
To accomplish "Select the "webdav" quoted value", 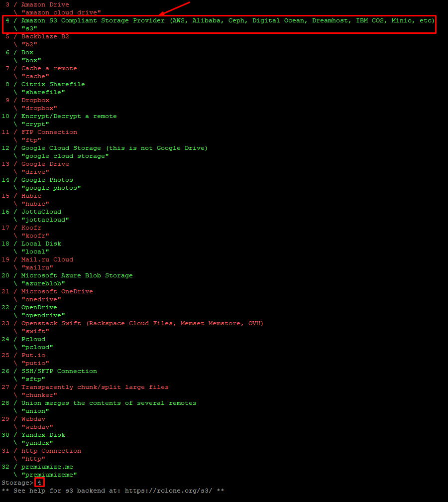I will 37,427.
